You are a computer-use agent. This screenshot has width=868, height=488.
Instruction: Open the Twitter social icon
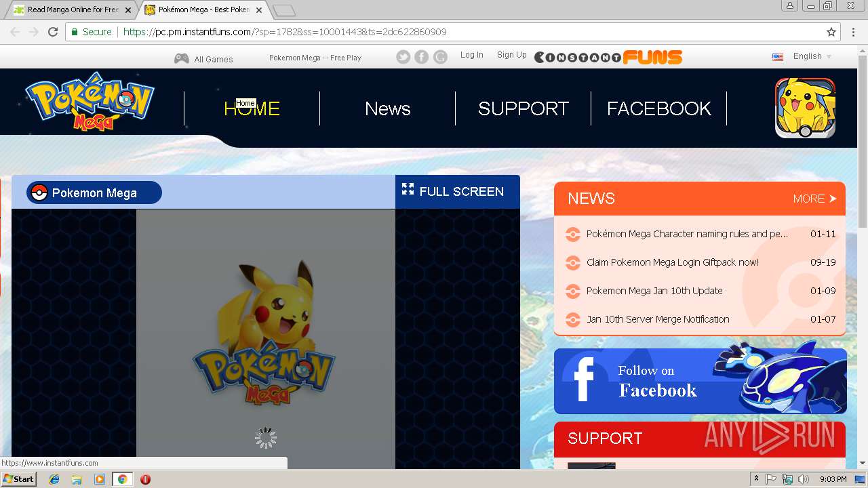click(403, 57)
